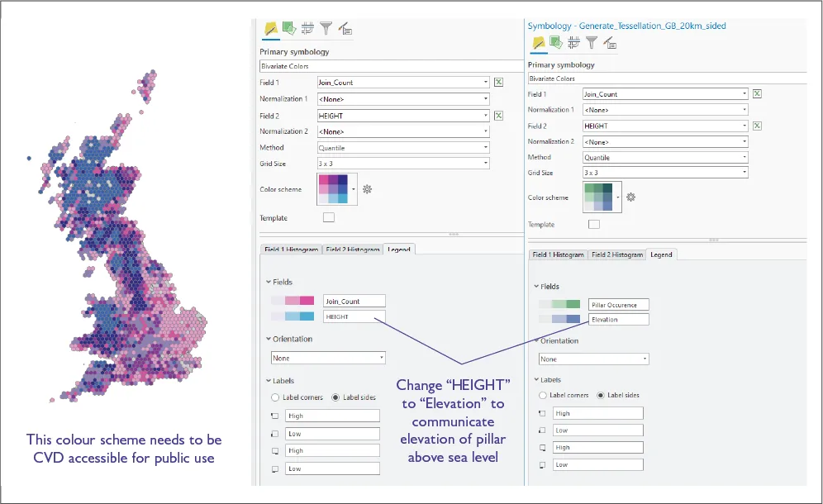Click expression button beside right pane Field 2
This screenshot has height=504, width=823.
pyautogui.click(x=757, y=126)
